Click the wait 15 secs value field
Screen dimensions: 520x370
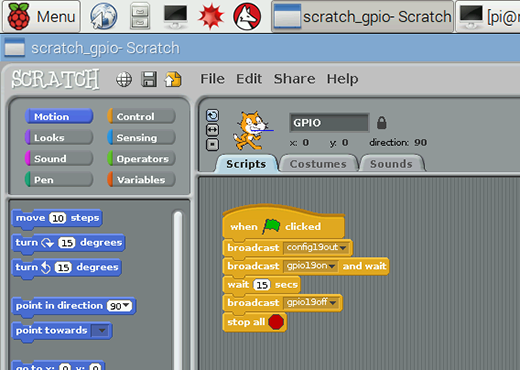click(262, 285)
